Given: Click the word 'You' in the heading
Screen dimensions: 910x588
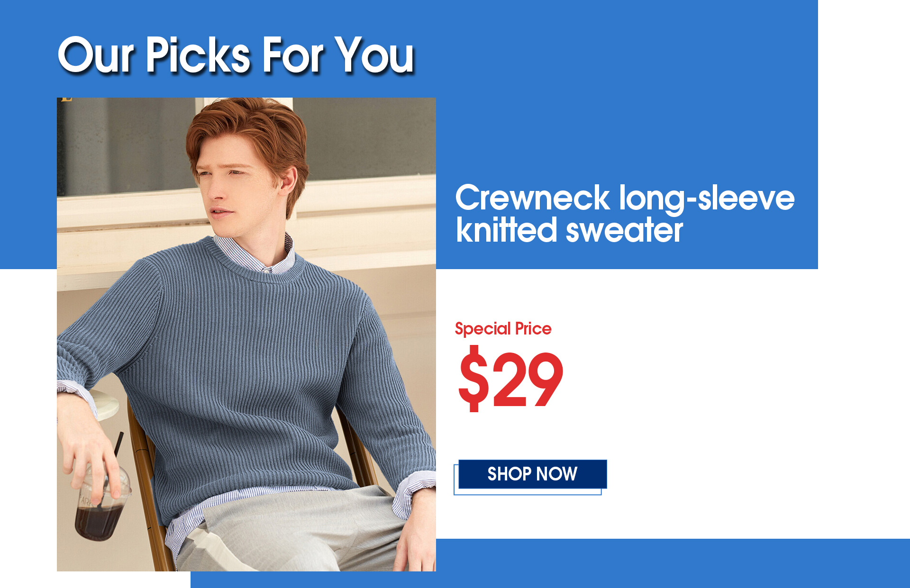Looking at the screenshot, I should (374, 55).
